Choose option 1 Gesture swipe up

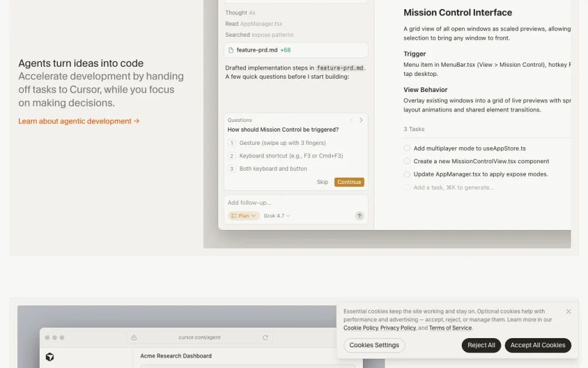(277, 143)
